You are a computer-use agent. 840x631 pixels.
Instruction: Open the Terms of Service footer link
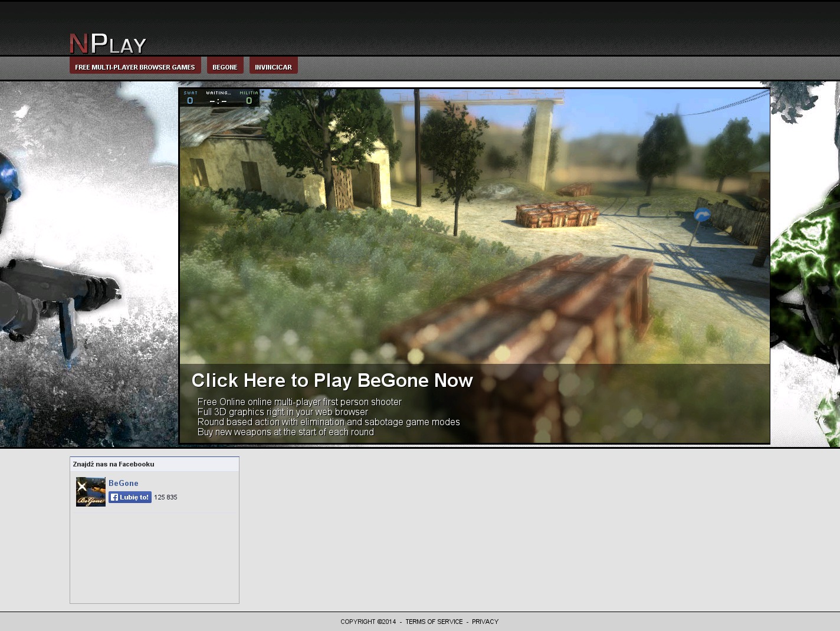click(434, 622)
